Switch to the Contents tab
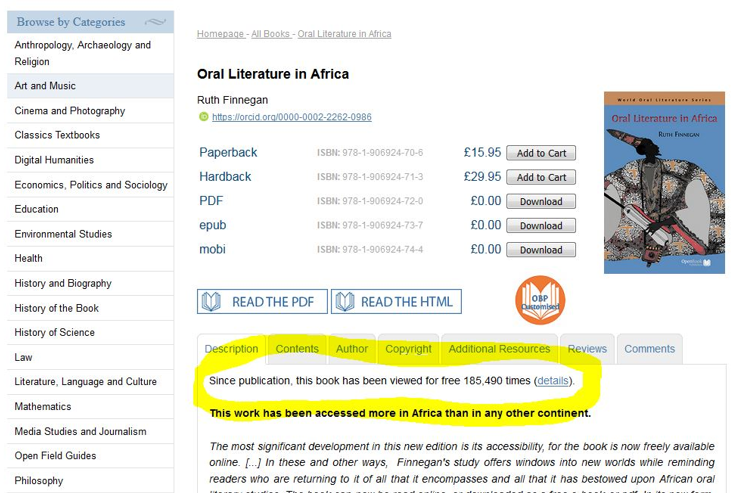The width and height of the screenshot is (737, 493). pyautogui.click(x=297, y=349)
